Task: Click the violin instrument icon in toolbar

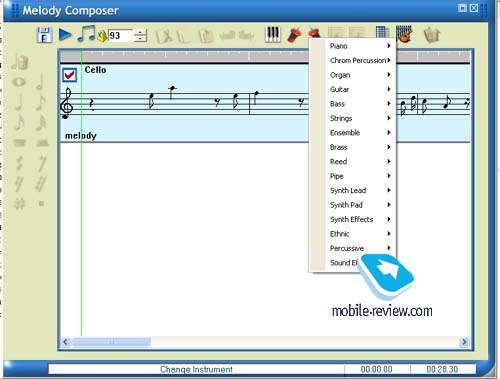Action: [404, 34]
